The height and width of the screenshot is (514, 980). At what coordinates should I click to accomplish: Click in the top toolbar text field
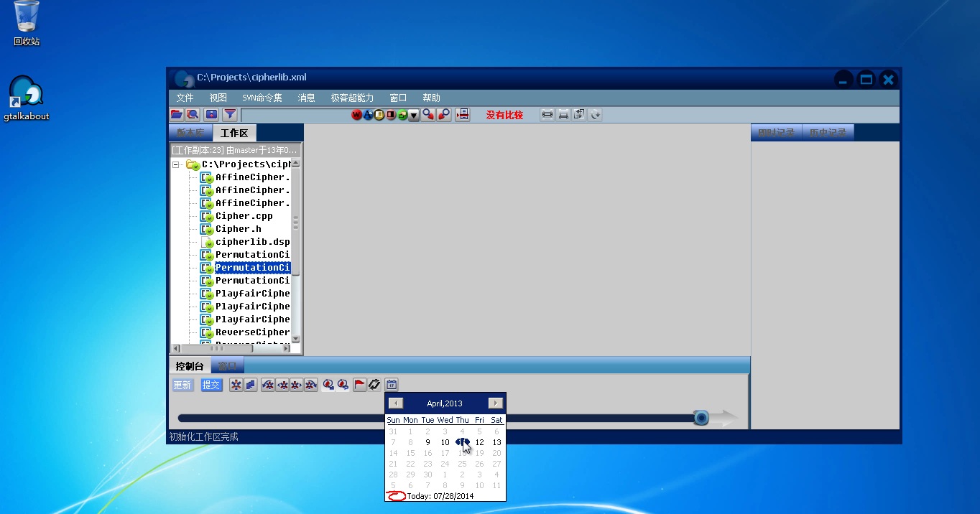point(295,115)
